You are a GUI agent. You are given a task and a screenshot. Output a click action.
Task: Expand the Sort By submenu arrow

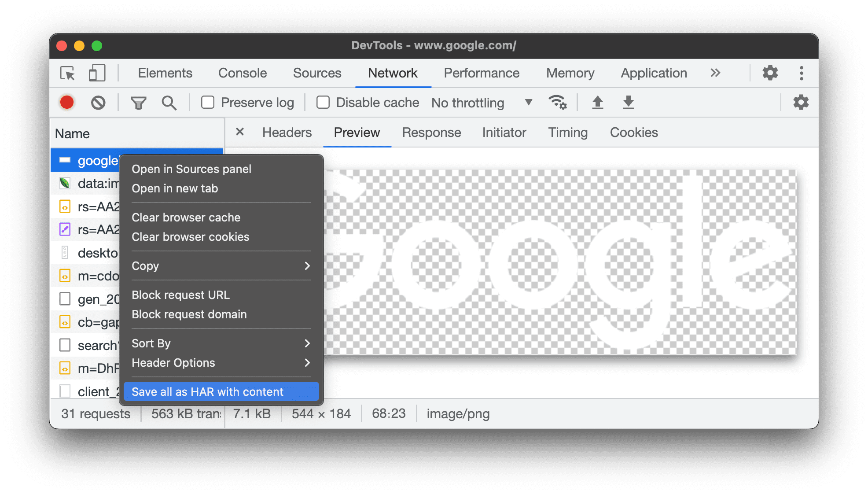click(307, 343)
